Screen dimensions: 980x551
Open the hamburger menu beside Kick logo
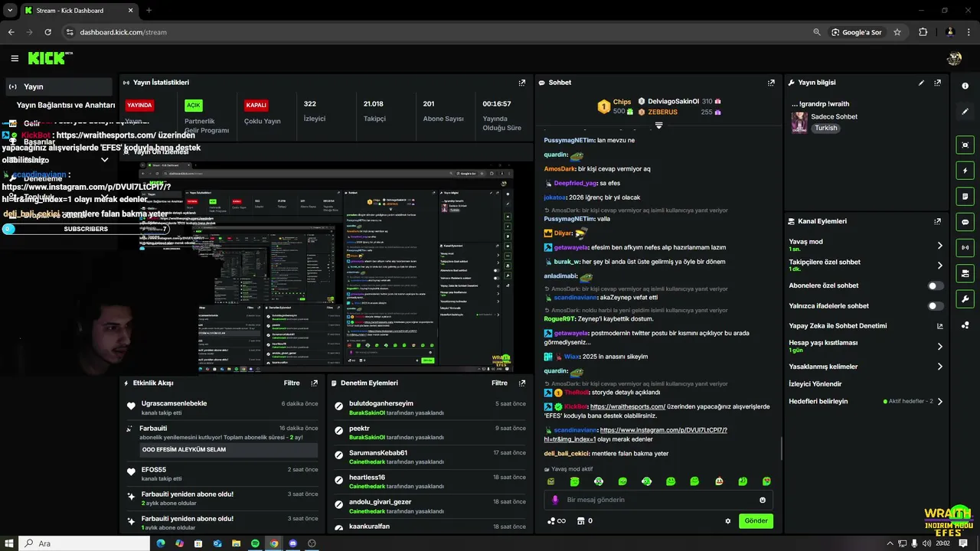click(x=15, y=58)
